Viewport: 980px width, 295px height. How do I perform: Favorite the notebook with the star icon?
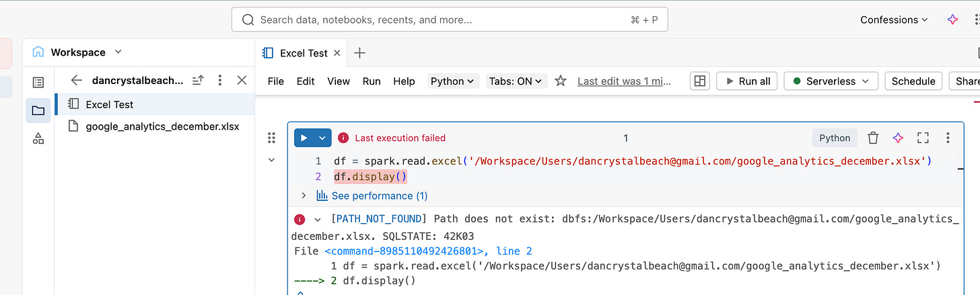[x=560, y=81]
